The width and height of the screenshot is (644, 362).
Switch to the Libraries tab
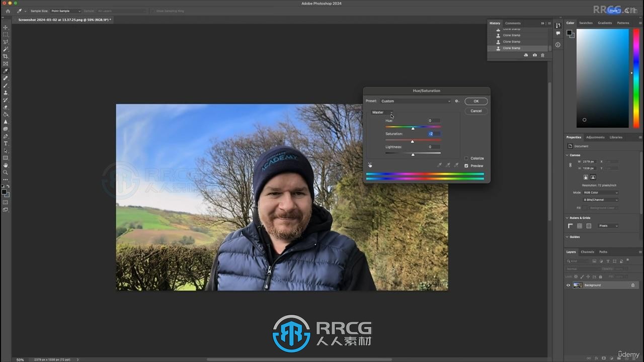[616, 137]
